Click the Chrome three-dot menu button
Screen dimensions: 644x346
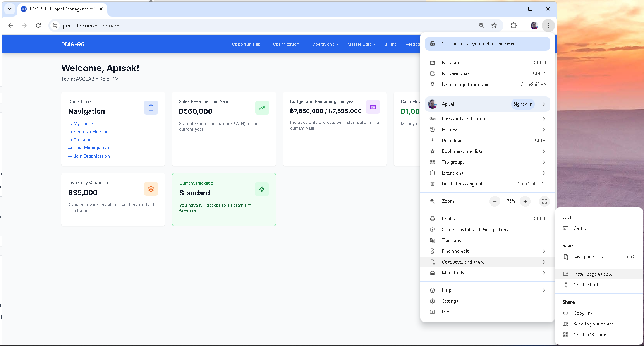coord(548,26)
